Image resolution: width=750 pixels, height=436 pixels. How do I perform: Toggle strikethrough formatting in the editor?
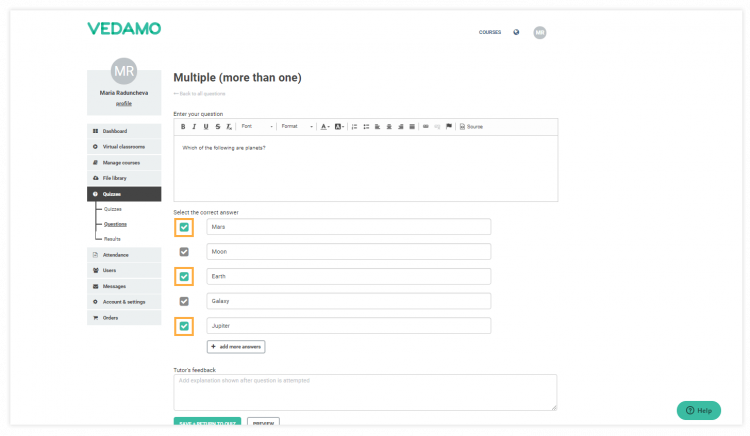coord(218,127)
